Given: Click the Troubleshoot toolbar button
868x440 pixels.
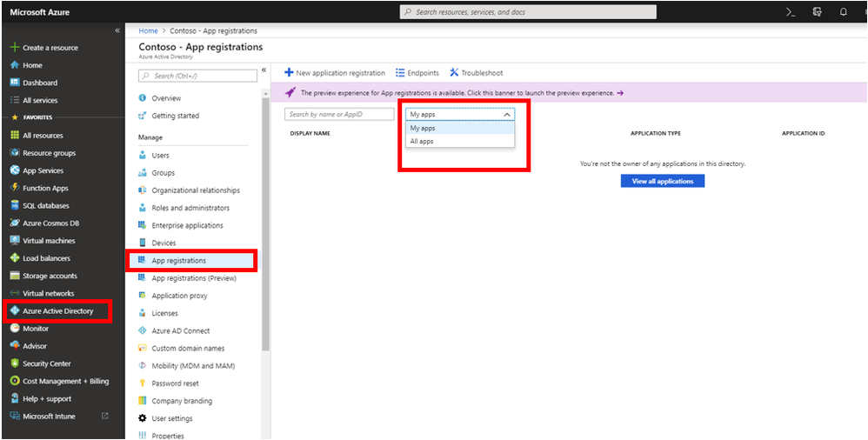Looking at the screenshot, I should tap(477, 73).
